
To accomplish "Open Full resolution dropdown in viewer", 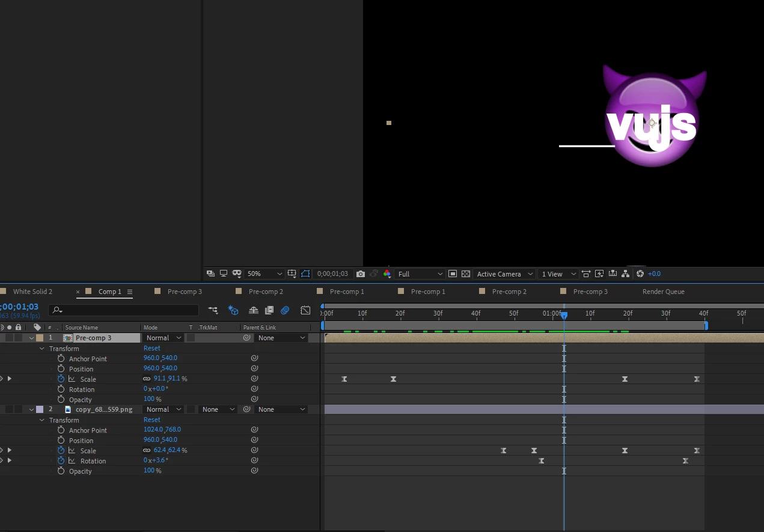I will pos(420,274).
